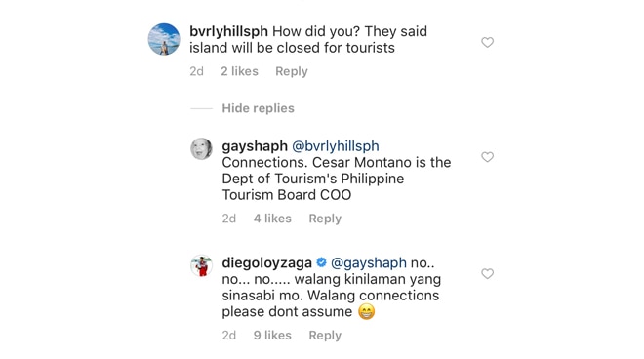View the 4 likes on gayshaph's reply
The image size is (644, 359).
[272, 219]
